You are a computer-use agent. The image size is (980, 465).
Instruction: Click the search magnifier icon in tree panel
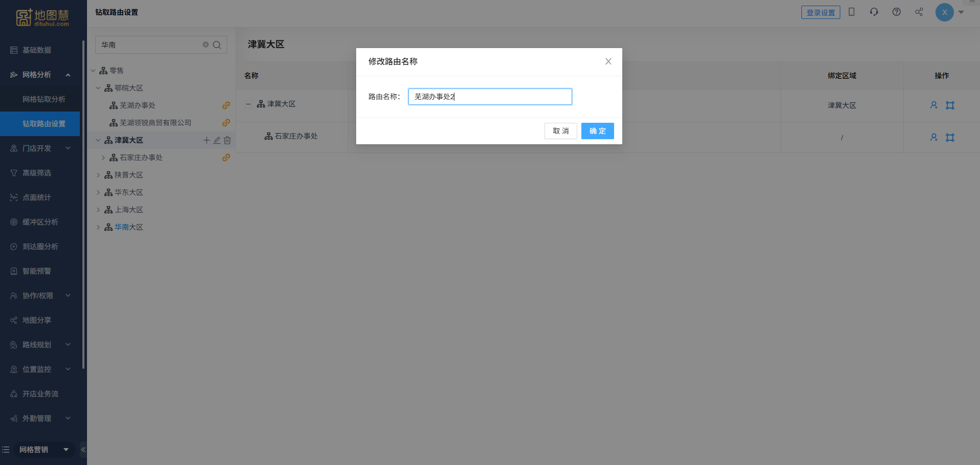(217, 45)
